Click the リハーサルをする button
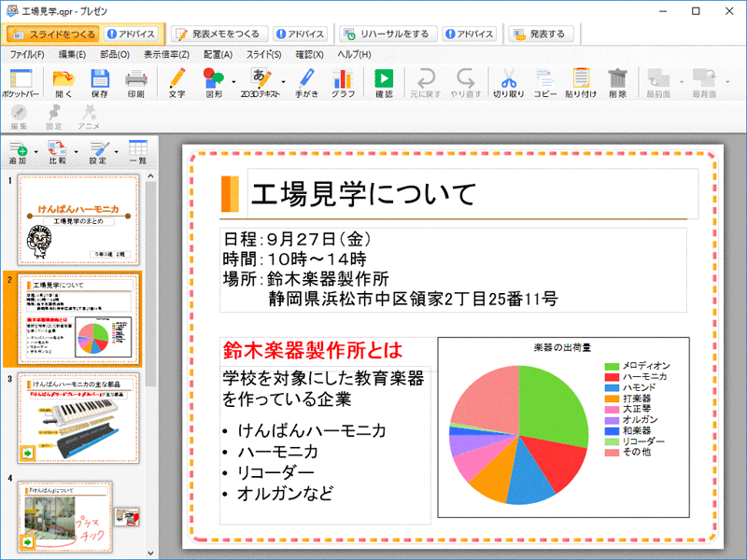The width and height of the screenshot is (747, 560). click(x=388, y=35)
